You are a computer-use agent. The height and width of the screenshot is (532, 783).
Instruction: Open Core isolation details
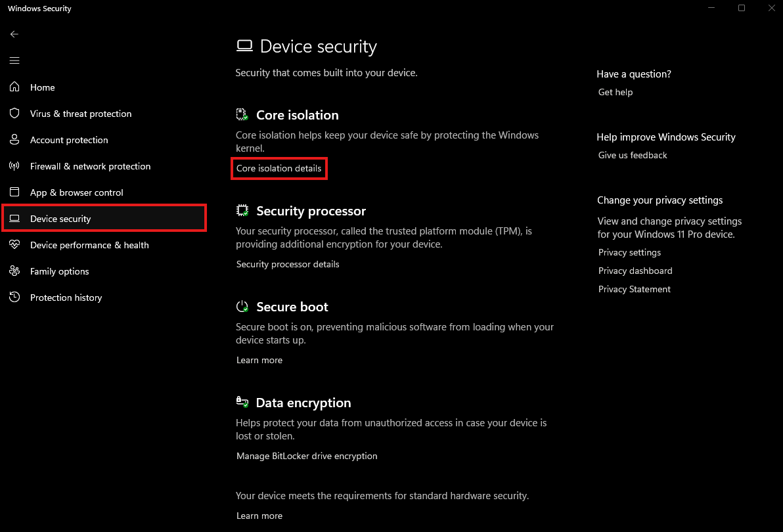point(279,169)
